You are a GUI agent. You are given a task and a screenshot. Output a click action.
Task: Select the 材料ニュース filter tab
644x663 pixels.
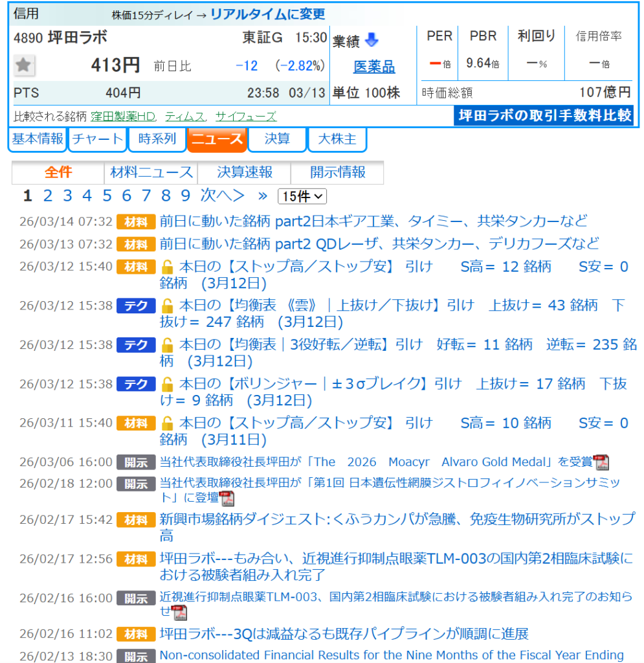point(151,173)
